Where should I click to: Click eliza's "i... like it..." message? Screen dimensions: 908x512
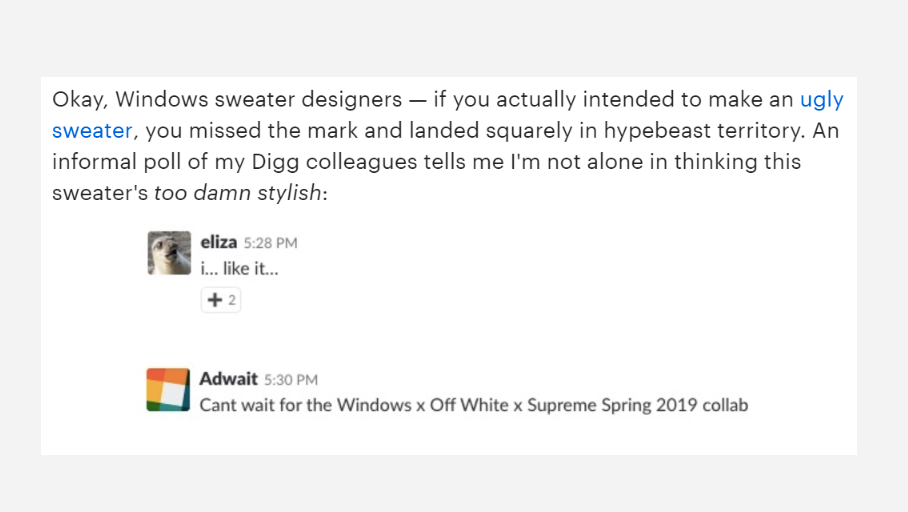[x=239, y=269]
